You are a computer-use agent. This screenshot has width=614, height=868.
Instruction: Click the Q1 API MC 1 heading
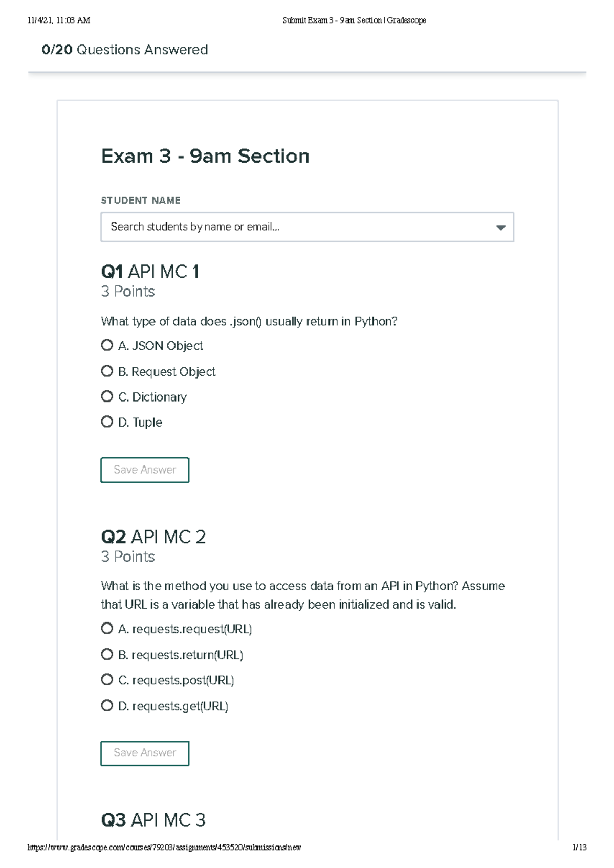pyautogui.click(x=151, y=272)
